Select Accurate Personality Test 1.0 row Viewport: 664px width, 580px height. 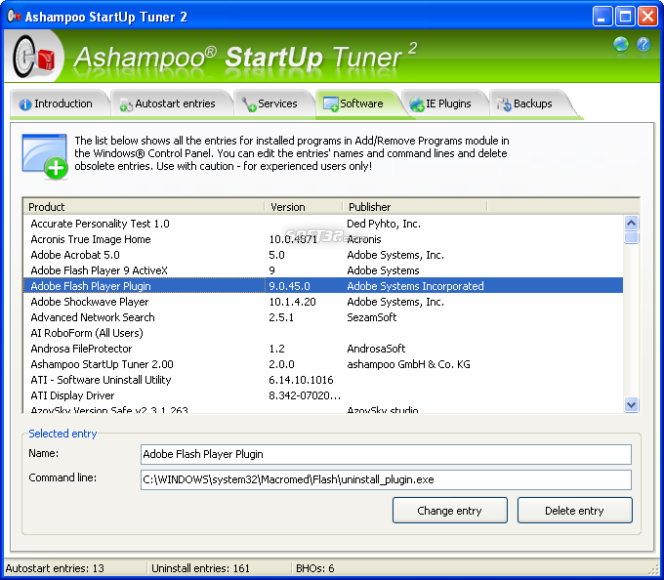(323, 224)
